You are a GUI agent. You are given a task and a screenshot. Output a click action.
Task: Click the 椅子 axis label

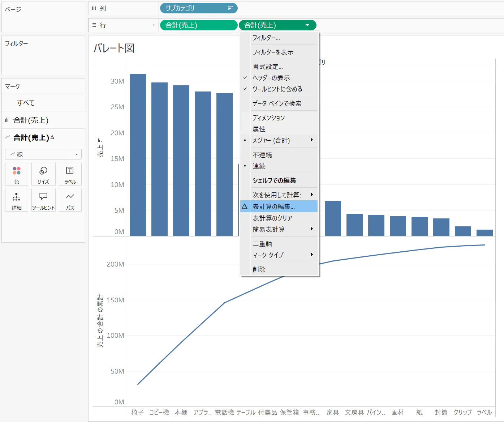(x=138, y=412)
